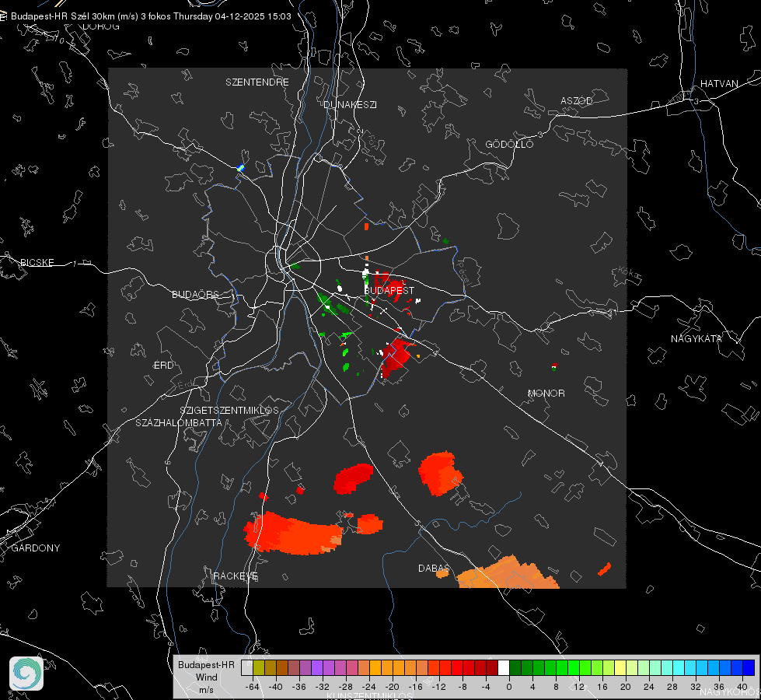Viewport: 761px width, 700px height.
Task: Click the BUDAPEST city label
Action: pos(389,290)
